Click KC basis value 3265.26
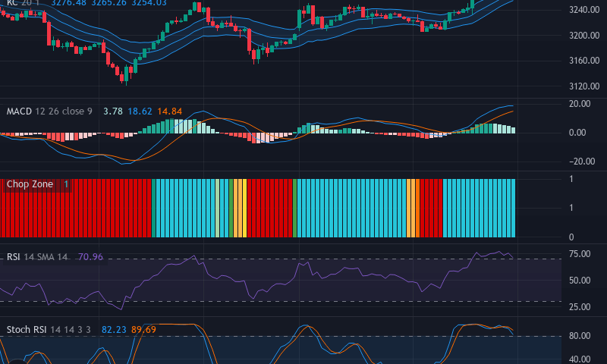The height and width of the screenshot is (364, 607). 109,3
